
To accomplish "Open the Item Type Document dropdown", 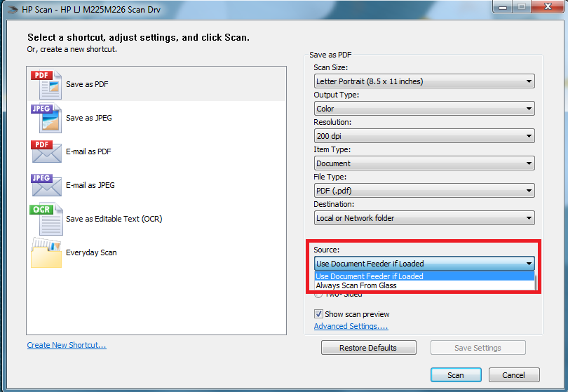I will click(x=424, y=163).
